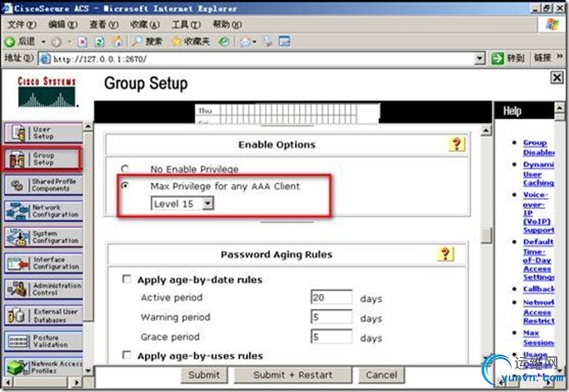The height and width of the screenshot is (392, 569).
Task: Click main content scrollbar up arrow
Action: 487,130
